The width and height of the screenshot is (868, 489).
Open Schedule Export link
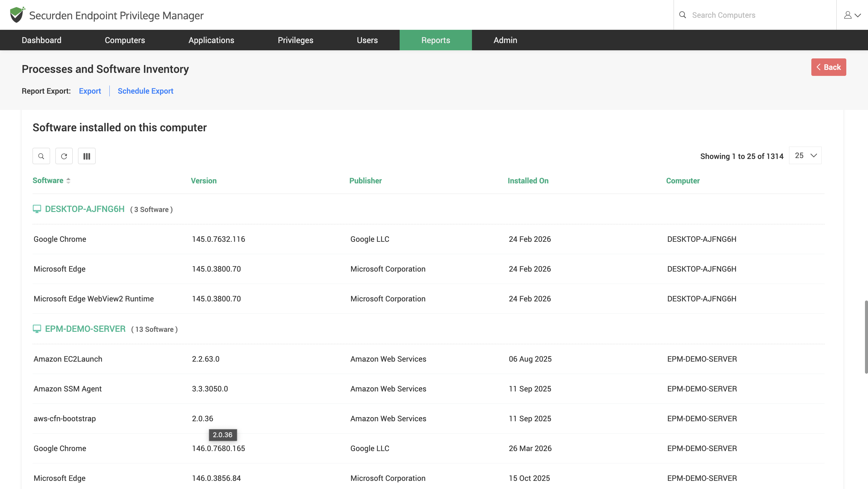(x=145, y=91)
